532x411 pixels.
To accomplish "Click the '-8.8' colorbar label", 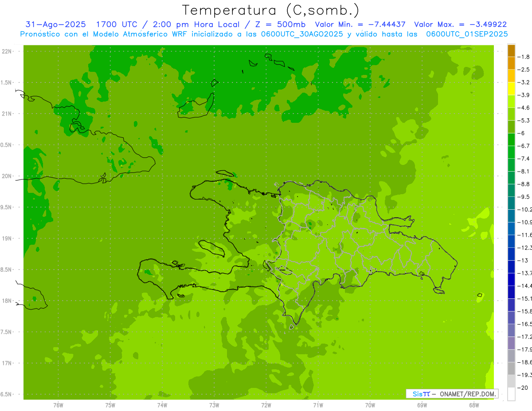I will pos(524,184).
